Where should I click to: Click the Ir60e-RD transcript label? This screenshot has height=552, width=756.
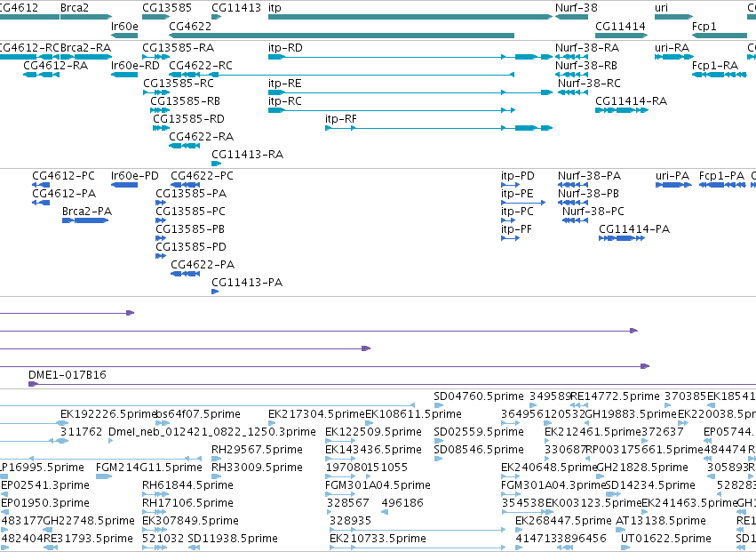pos(135,66)
